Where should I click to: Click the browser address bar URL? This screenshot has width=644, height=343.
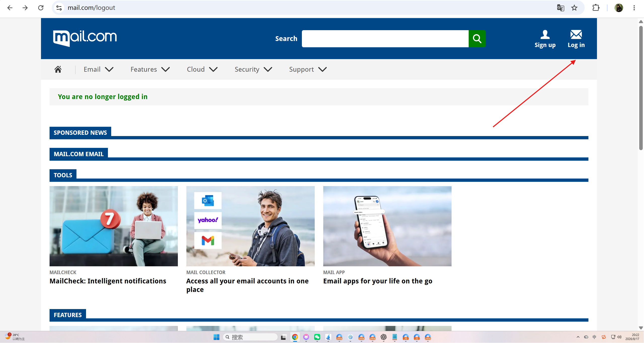[x=91, y=8]
